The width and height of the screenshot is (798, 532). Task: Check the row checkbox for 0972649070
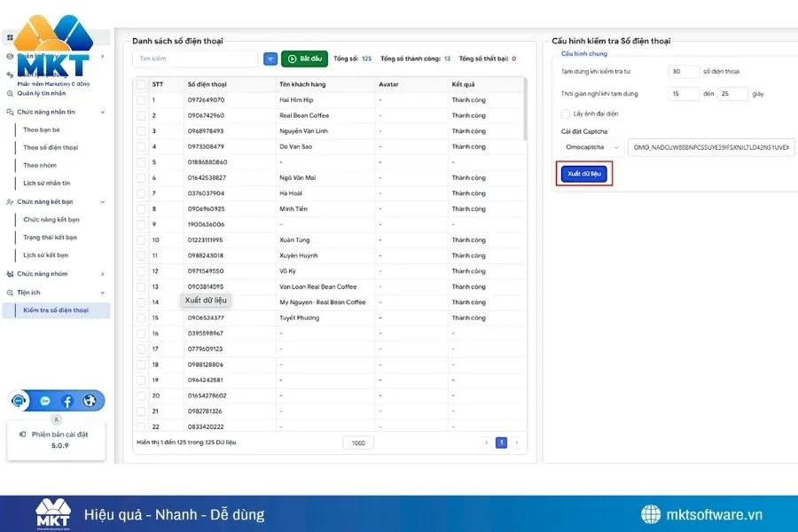[x=142, y=100]
